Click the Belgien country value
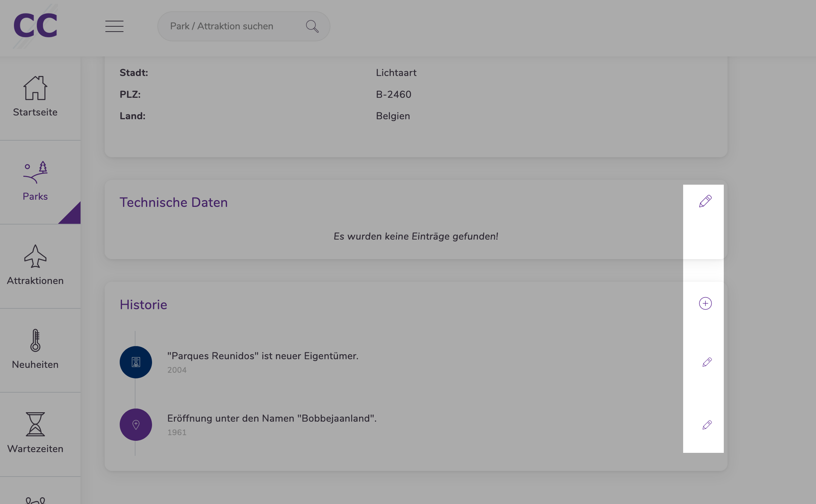816x504 pixels. click(x=393, y=116)
